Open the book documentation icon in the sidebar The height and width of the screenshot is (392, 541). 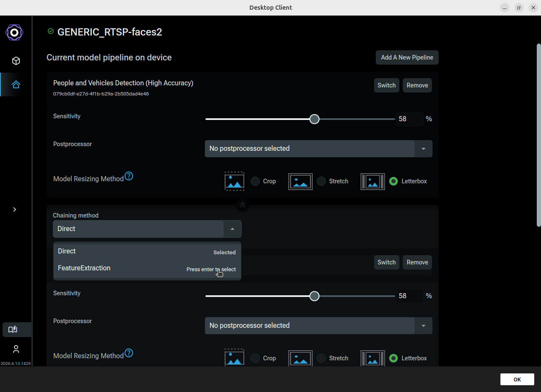click(13, 329)
